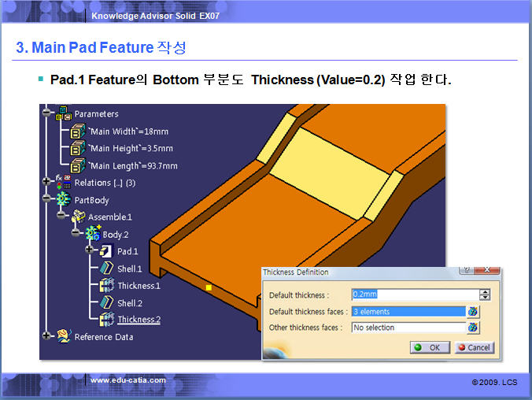Viewport: 532px width, 400px height.
Task: Select the Reference Data label
Action: (104, 337)
